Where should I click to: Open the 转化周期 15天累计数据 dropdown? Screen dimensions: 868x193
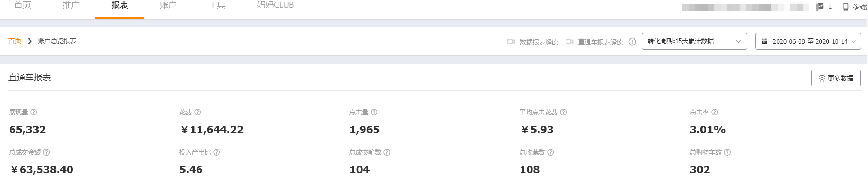click(695, 41)
